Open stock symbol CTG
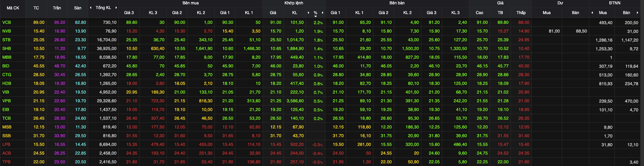 coord(7,75)
